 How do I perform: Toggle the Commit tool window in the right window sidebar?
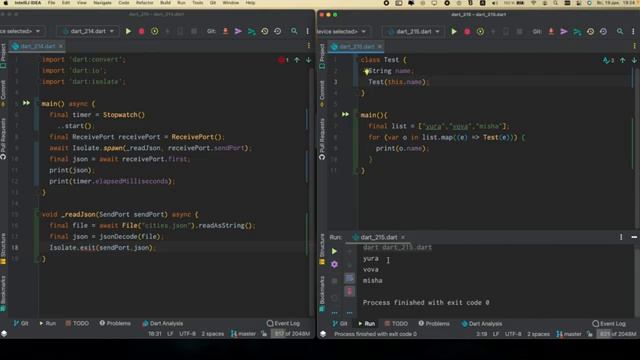tap(322, 94)
